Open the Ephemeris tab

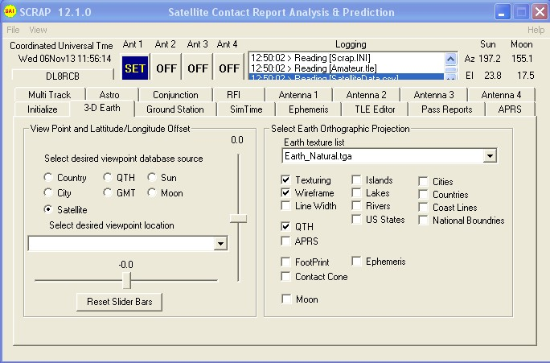[308, 109]
